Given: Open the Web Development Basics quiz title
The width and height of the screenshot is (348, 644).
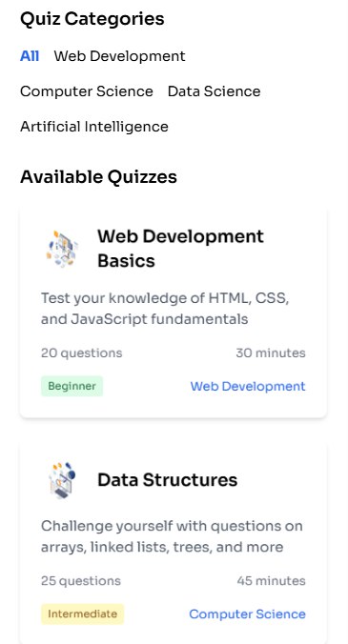Looking at the screenshot, I should [x=180, y=248].
